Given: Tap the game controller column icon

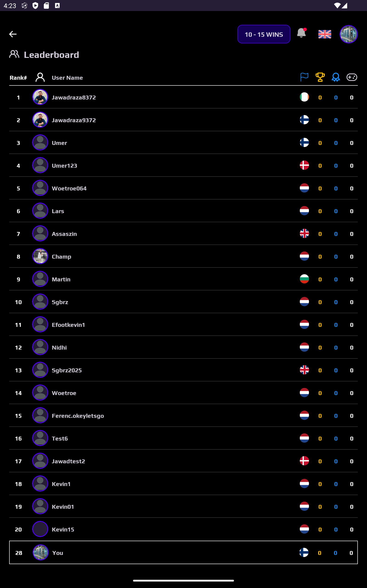Looking at the screenshot, I should coord(351,77).
